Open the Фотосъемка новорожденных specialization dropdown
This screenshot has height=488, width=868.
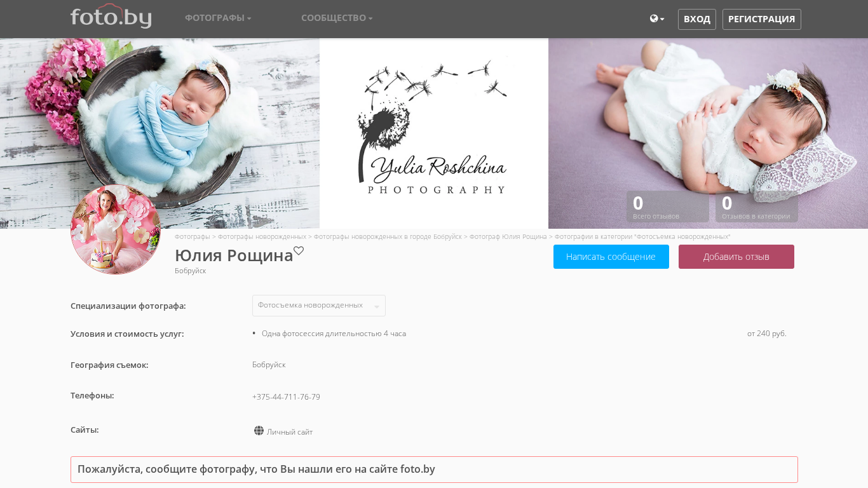318,306
